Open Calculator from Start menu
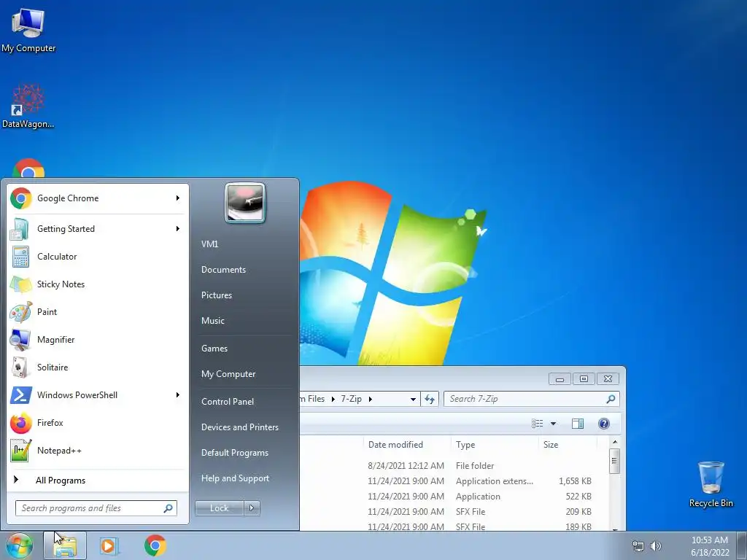747x560 pixels. 97,257
